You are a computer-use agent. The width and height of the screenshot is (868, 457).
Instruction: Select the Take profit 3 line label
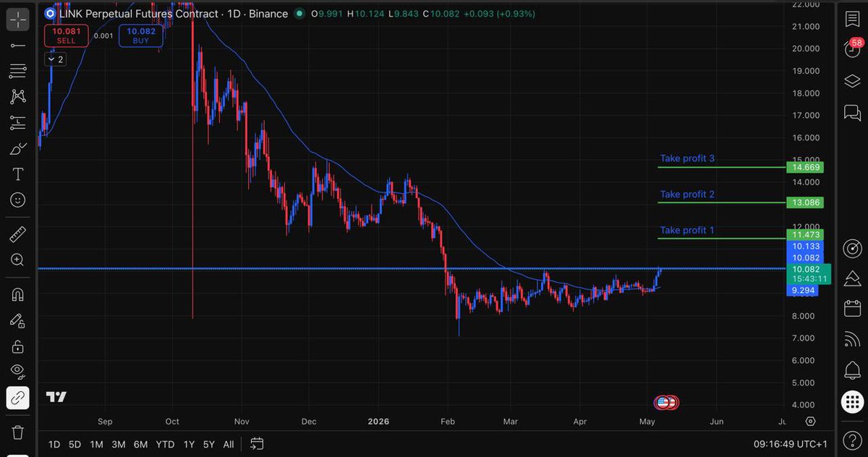(687, 158)
